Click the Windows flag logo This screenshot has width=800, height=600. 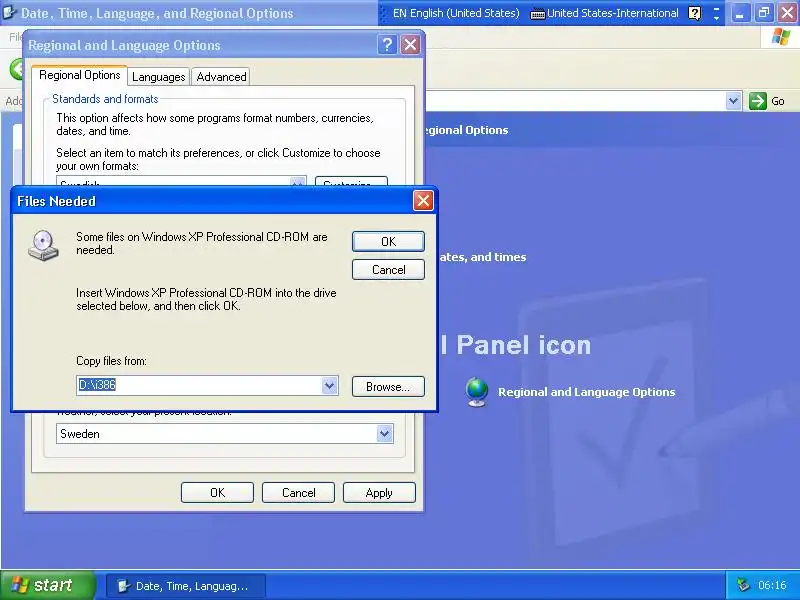[x=781, y=37]
